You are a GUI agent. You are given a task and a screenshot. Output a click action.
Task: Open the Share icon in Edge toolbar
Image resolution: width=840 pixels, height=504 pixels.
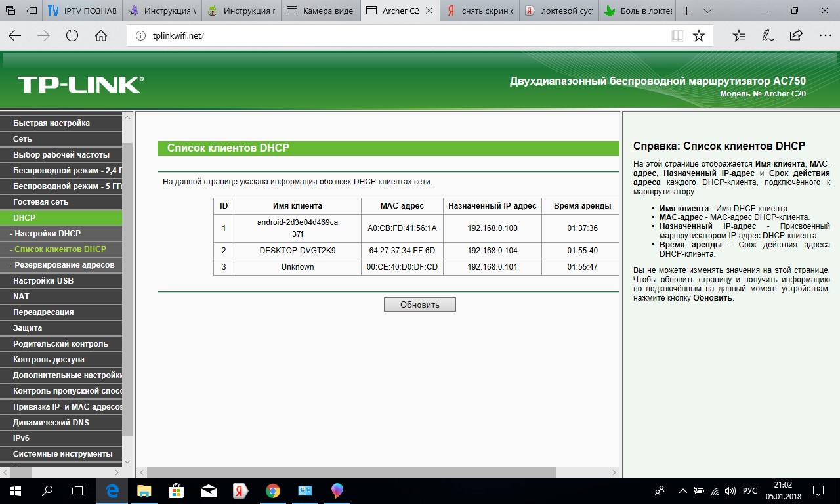[x=796, y=36]
